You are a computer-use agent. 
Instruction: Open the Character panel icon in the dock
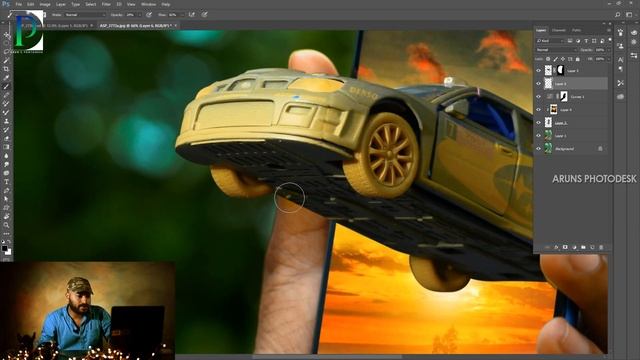[620, 60]
